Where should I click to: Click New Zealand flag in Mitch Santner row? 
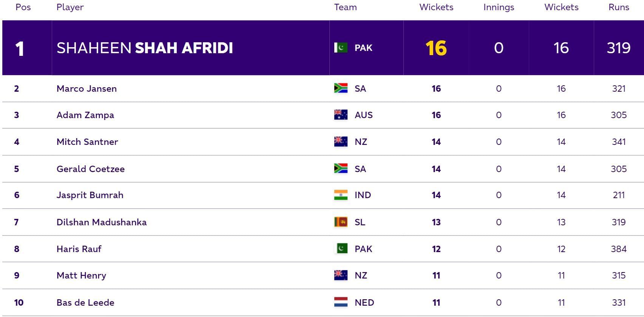point(341,142)
